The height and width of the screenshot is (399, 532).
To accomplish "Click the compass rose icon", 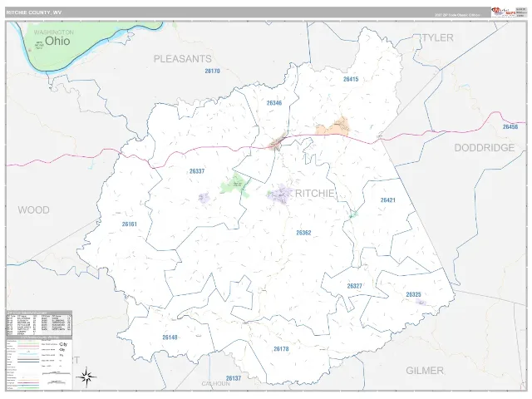I will pyautogui.click(x=86, y=377).
